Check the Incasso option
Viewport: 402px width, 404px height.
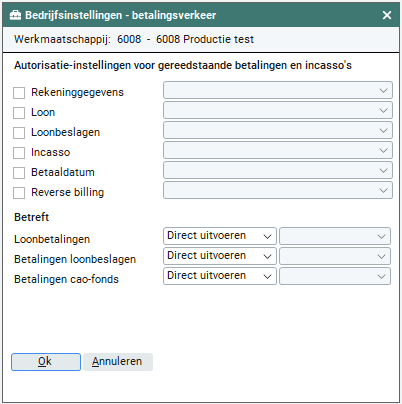19,153
